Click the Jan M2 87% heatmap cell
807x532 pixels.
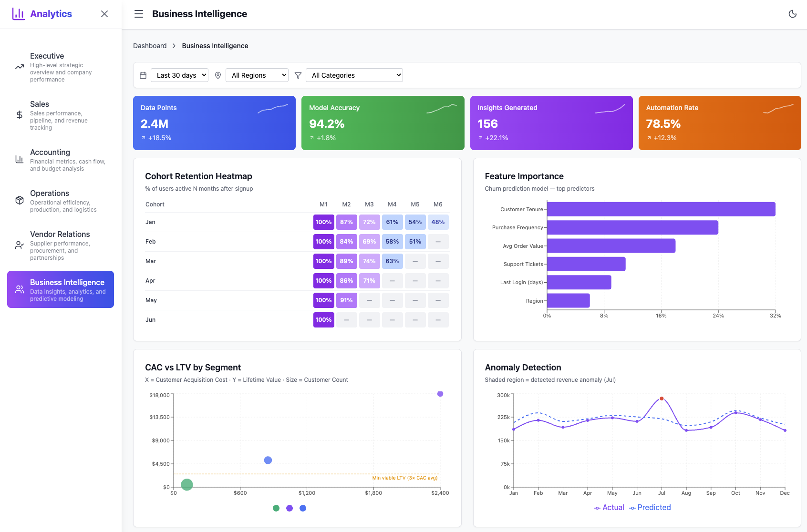click(346, 222)
